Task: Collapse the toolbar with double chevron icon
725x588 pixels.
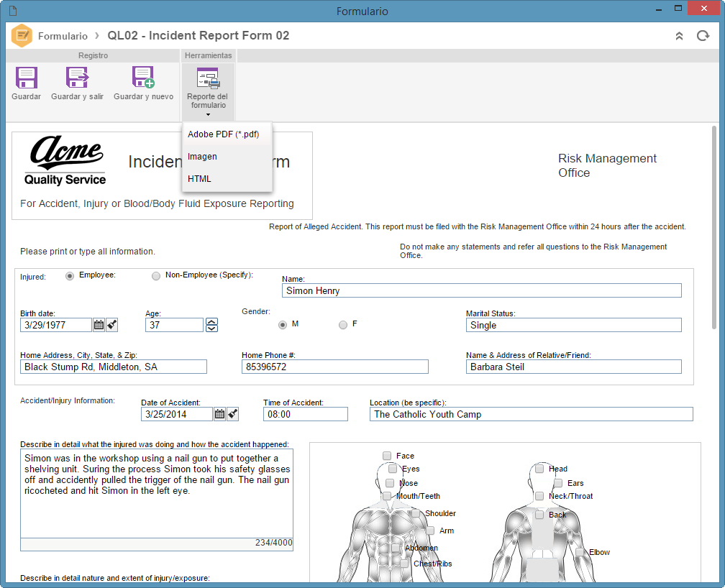Action: click(679, 36)
